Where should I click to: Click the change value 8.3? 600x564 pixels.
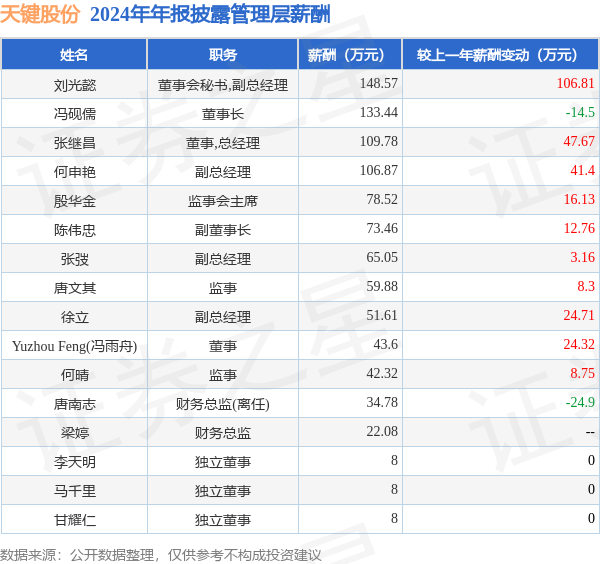586,286
